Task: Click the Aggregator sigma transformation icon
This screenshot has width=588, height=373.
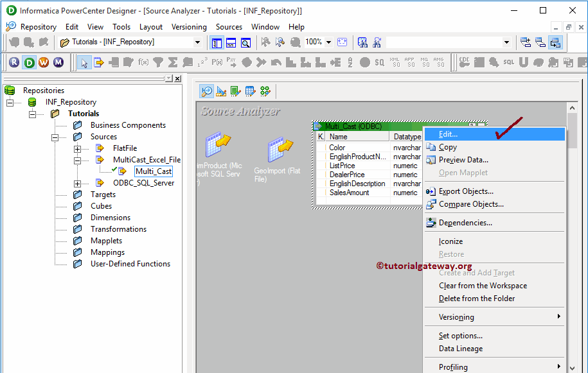Action: 174,62
